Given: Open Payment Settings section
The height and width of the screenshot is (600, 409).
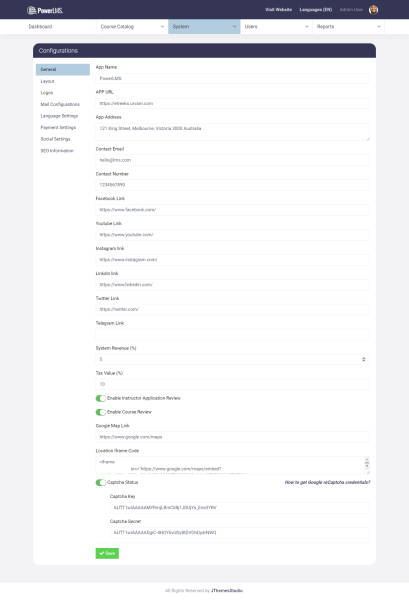Looking at the screenshot, I should (x=58, y=127).
